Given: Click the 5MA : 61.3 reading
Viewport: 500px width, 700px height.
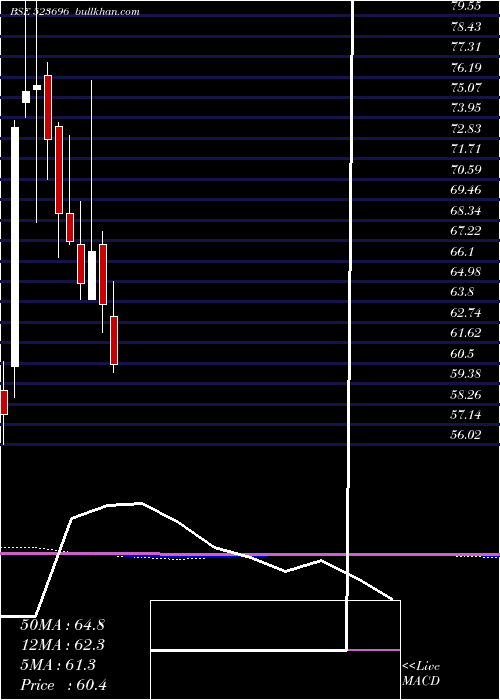Looking at the screenshot, I should 58,665.
